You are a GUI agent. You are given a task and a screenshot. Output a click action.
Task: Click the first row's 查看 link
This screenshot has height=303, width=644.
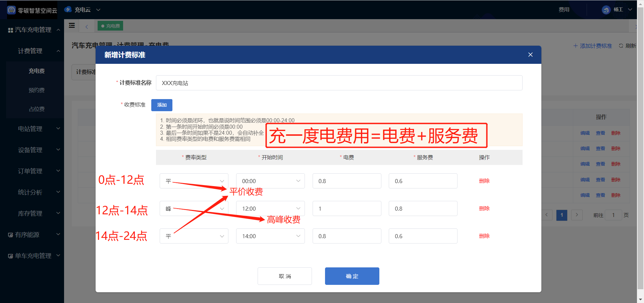(x=600, y=133)
